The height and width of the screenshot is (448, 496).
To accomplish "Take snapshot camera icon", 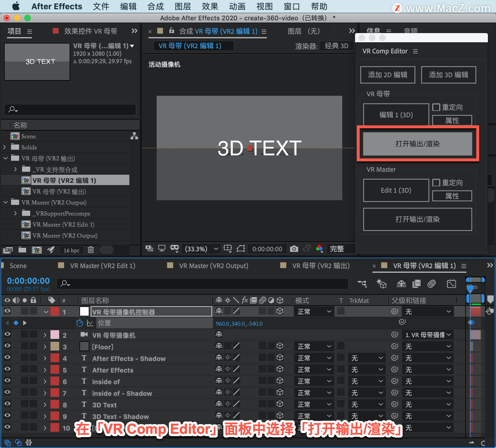I will [294, 249].
